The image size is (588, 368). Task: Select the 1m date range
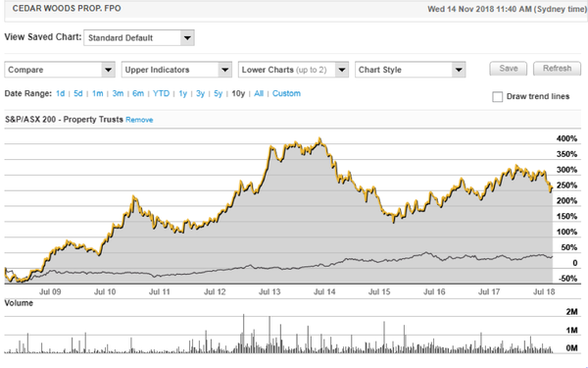(97, 93)
